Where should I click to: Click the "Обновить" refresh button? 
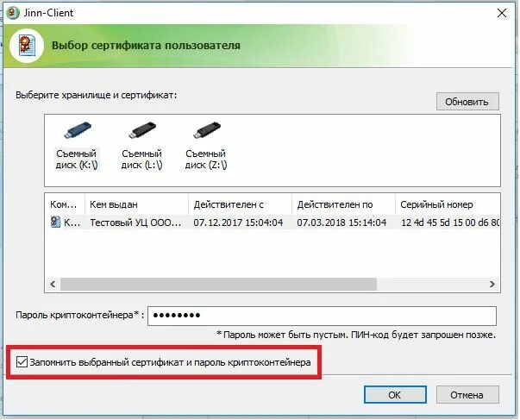coord(467,102)
